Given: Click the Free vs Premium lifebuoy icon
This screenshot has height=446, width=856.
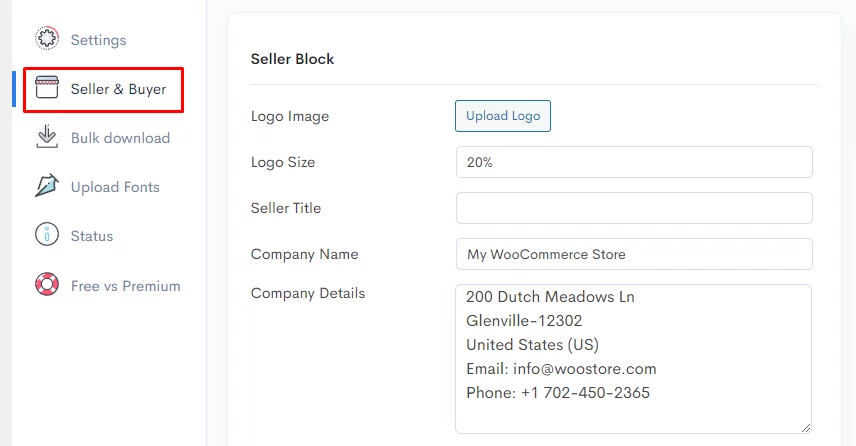Looking at the screenshot, I should point(47,284).
